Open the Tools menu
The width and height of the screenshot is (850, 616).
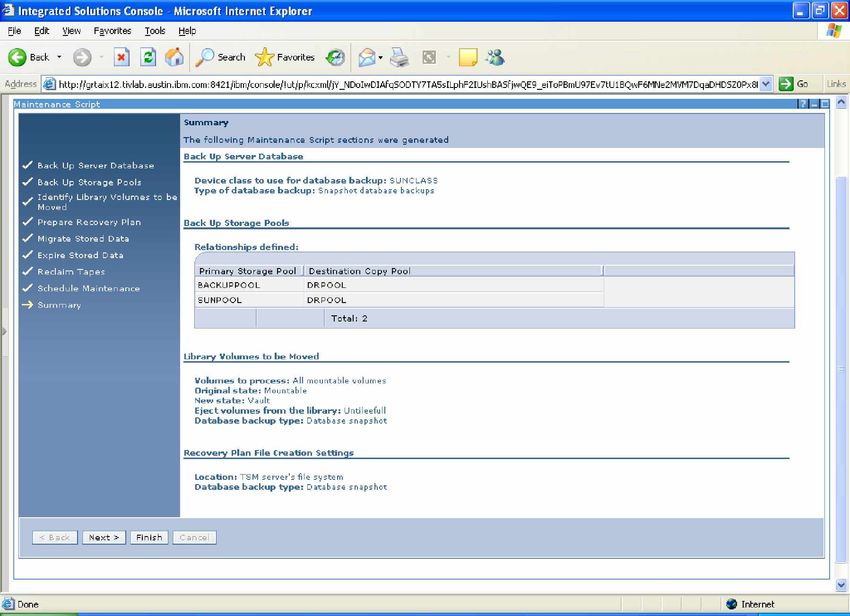pyautogui.click(x=154, y=31)
